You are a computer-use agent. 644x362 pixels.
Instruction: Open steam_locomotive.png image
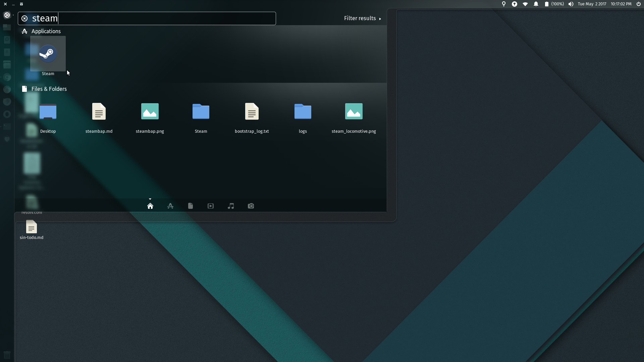click(x=354, y=112)
